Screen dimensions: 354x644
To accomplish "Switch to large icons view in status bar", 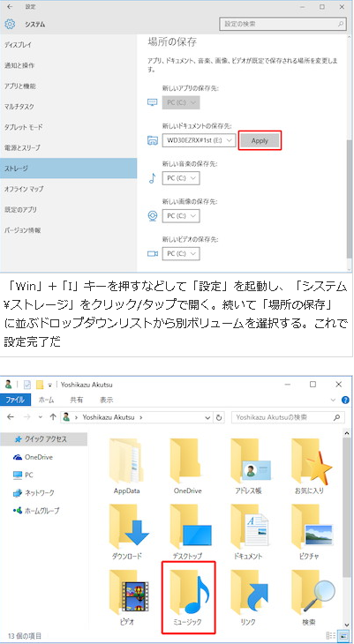I will tap(342, 637).
